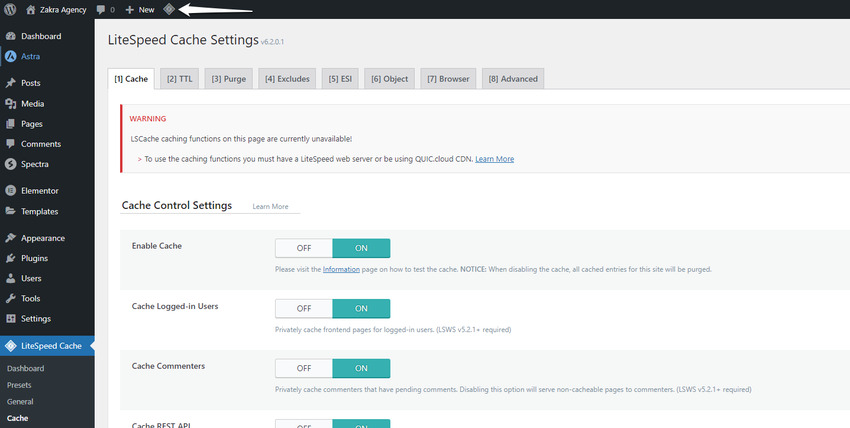Turn off Enable Cache
Screen dimensions: 850x428
pos(303,248)
